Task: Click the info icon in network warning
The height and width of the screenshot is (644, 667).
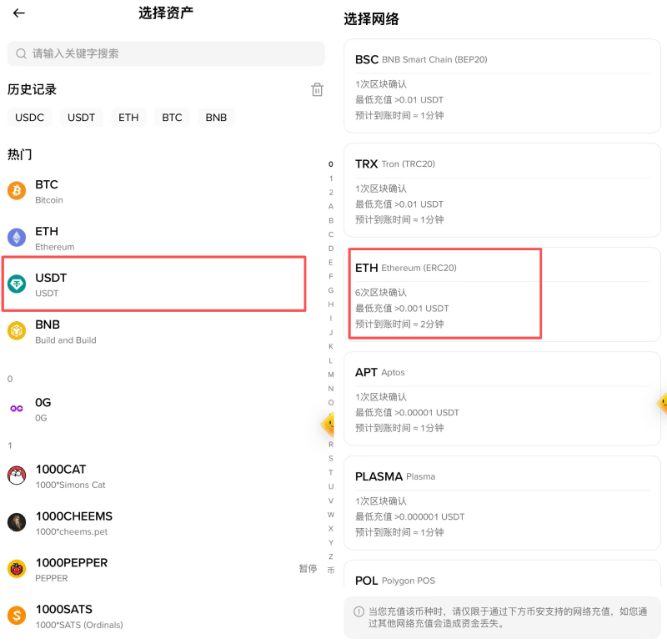Action: 359,611
